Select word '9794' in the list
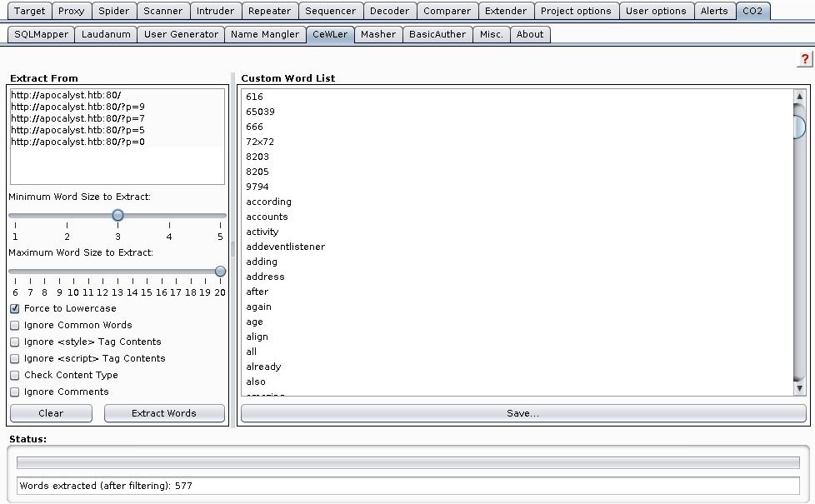The width and height of the screenshot is (815, 504). tap(257, 187)
